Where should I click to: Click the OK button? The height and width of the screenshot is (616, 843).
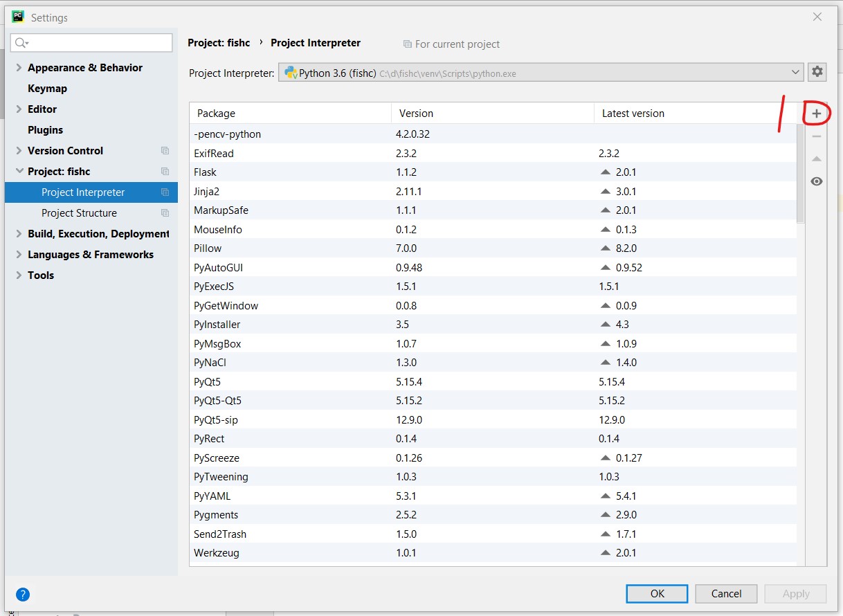(x=657, y=594)
